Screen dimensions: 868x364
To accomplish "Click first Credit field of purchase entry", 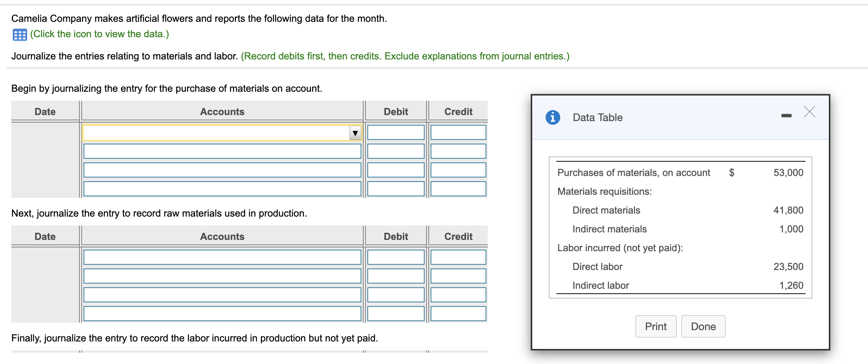I will [458, 133].
